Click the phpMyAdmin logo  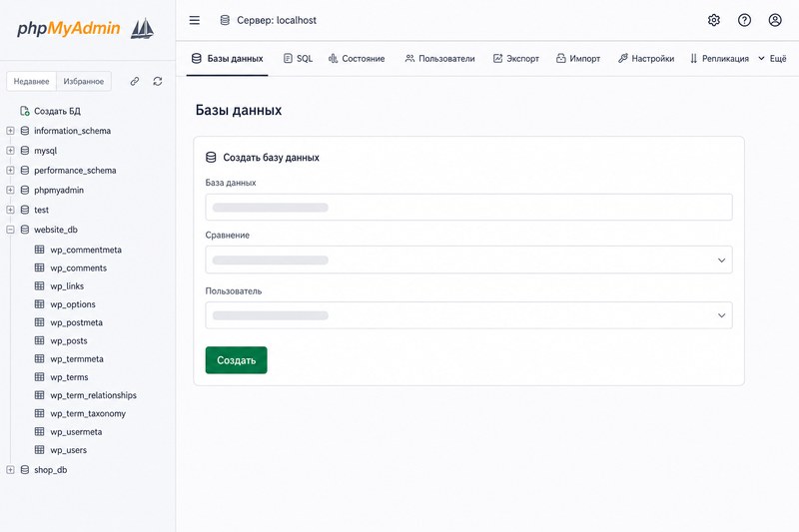point(85,29)
